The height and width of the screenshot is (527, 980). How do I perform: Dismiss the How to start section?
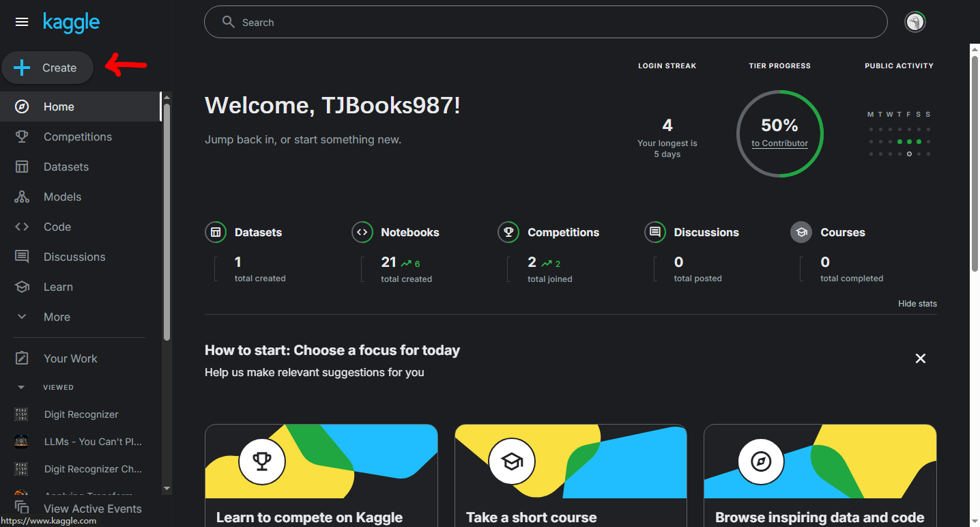pyautogui.click(x=920, y=358)
